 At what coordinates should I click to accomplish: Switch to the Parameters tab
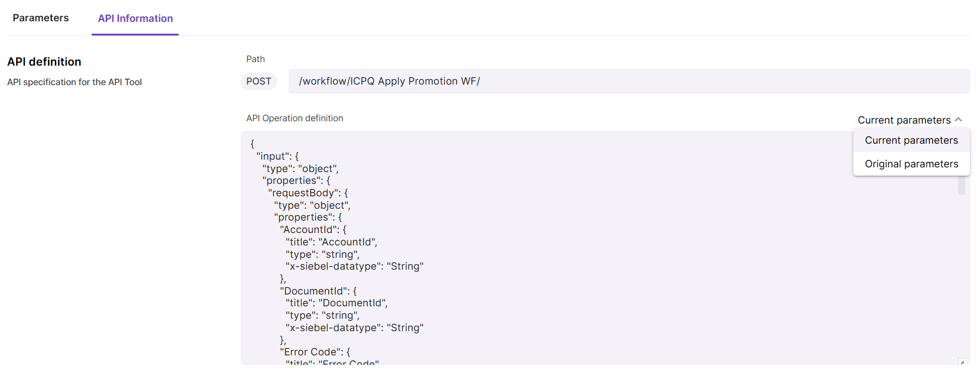(41, 18)
